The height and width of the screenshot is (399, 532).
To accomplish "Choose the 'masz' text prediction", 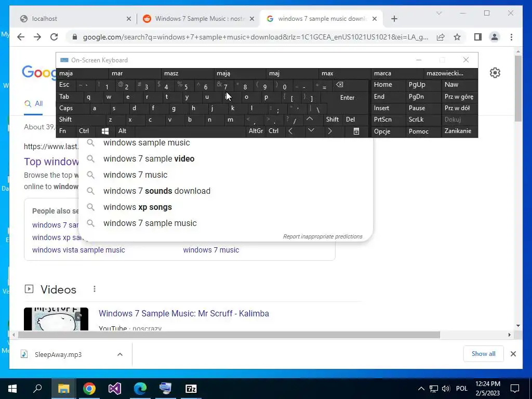I will [187, 73].
